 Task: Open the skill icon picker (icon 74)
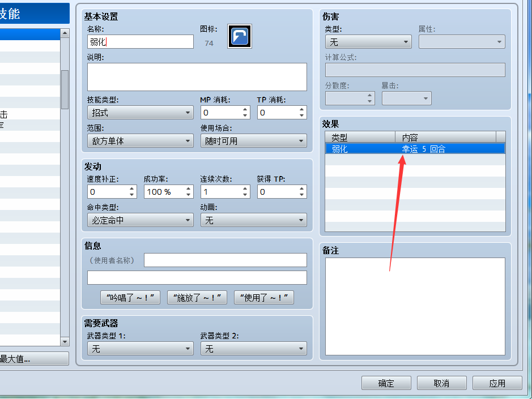pyautogui.click(x=240, y=36)
